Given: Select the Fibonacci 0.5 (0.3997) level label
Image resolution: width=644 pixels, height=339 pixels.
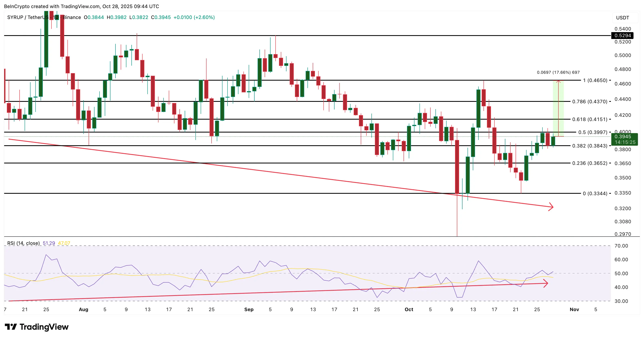Looking at the screenshot, I should click(x=593, y=132).
